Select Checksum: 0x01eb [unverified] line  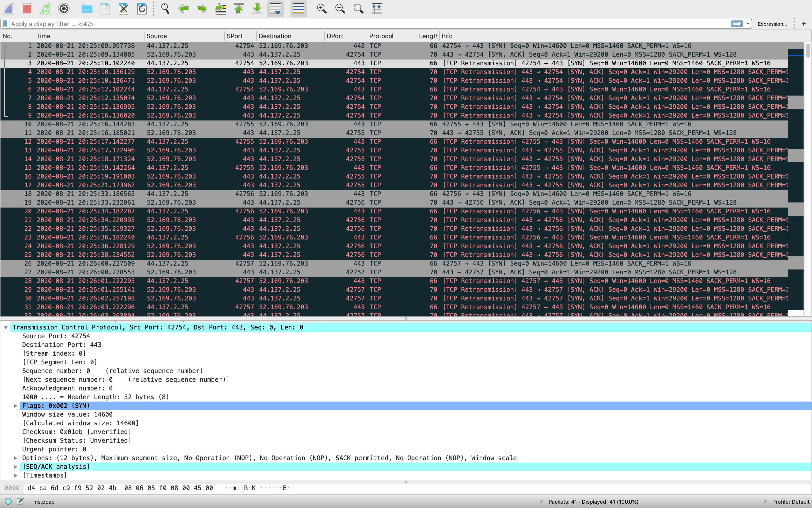(77, 432)
